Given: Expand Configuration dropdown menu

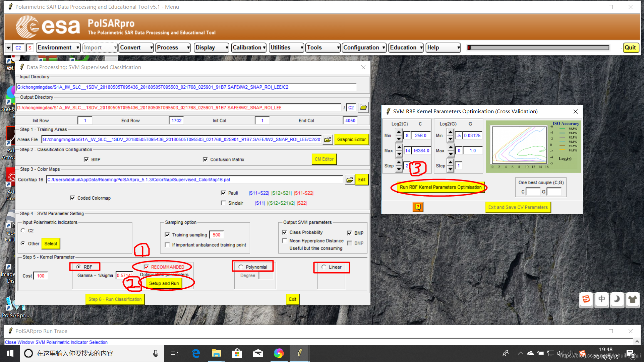Looking at the screenshot, I should [x=364, y=48].
